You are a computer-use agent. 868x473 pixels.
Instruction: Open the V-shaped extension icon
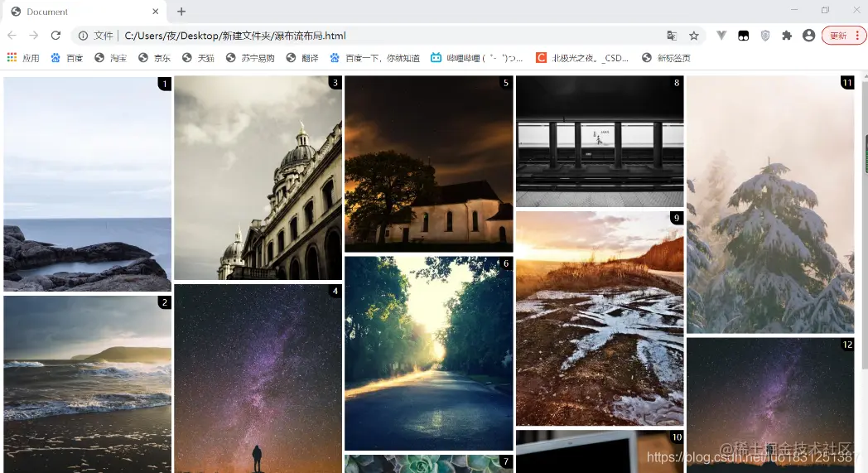[x=721, y=36]
